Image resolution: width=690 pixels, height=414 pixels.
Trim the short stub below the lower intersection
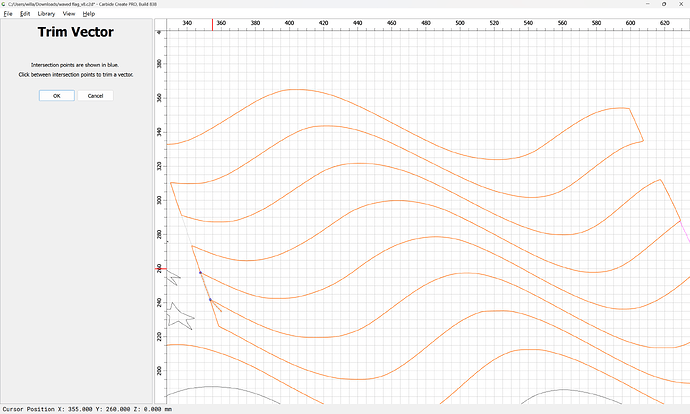(215, 313)
